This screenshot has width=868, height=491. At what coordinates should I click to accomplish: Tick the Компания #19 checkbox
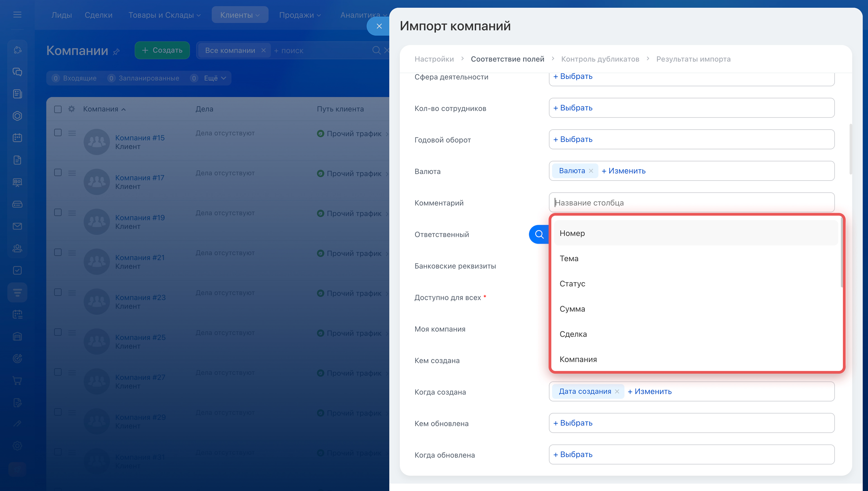[x=58, y=212]
